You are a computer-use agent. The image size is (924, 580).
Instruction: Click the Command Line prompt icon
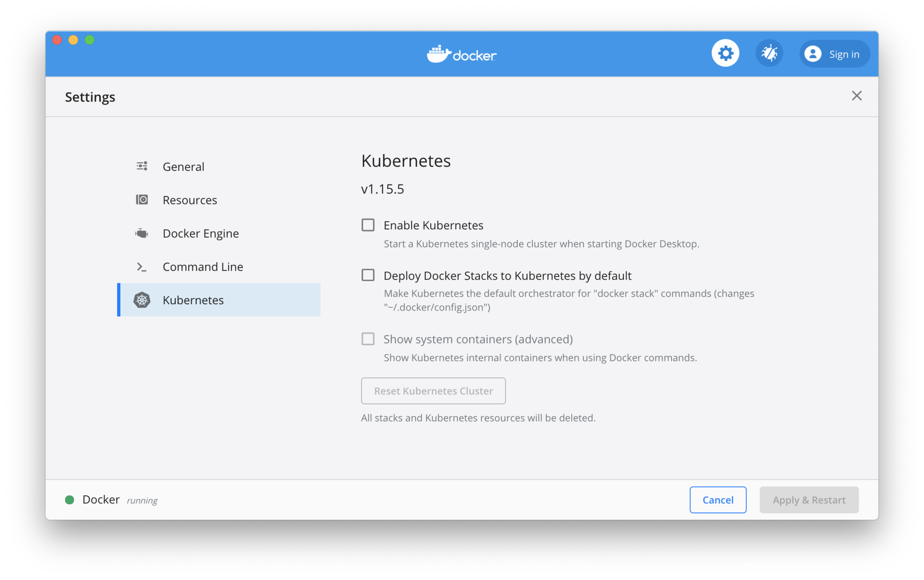142,267
